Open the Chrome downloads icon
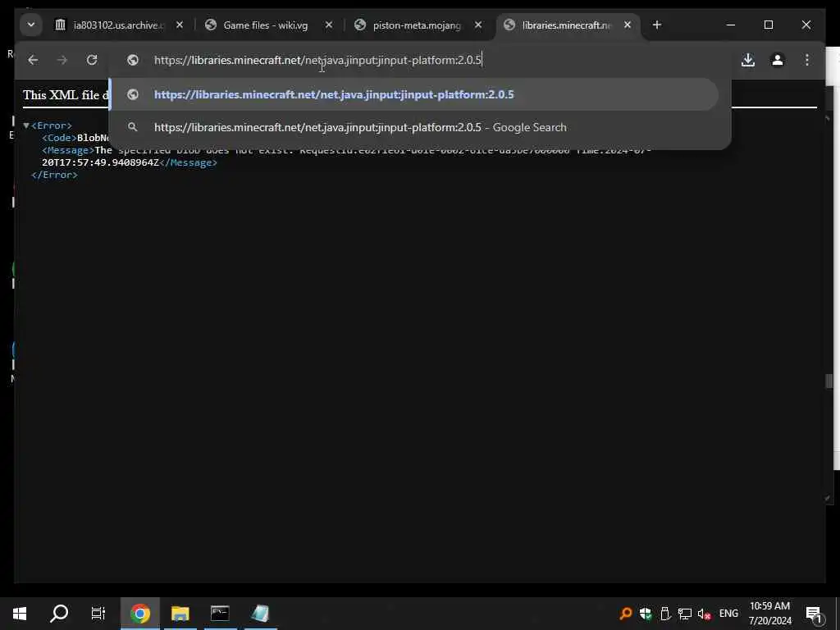 click(748, 60)
